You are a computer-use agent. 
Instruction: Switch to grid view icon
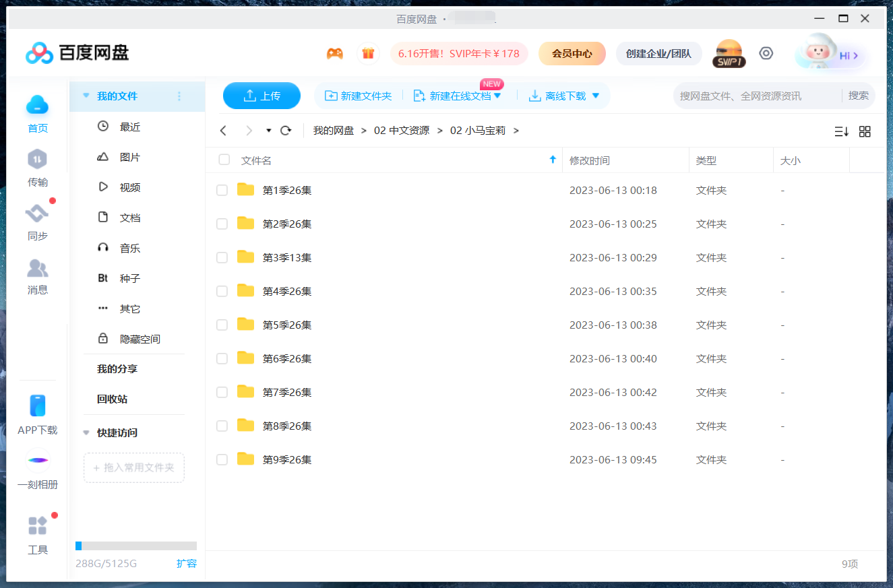pos(865,131)
